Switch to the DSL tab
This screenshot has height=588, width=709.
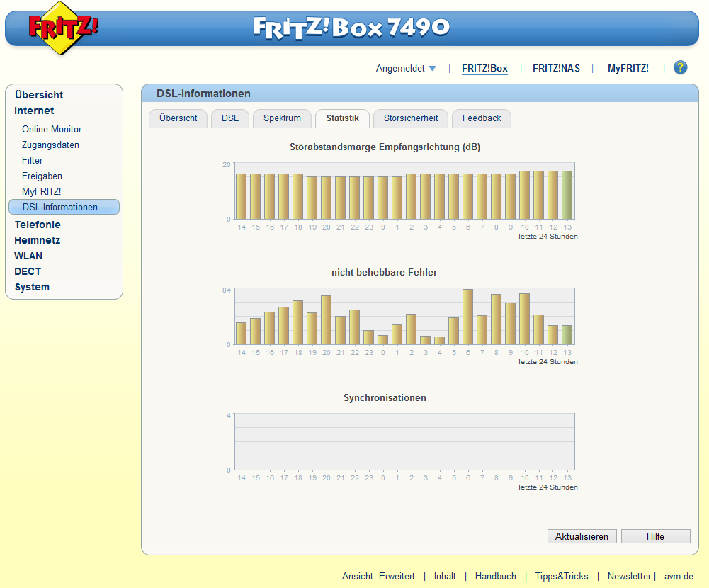click(230, 118)
